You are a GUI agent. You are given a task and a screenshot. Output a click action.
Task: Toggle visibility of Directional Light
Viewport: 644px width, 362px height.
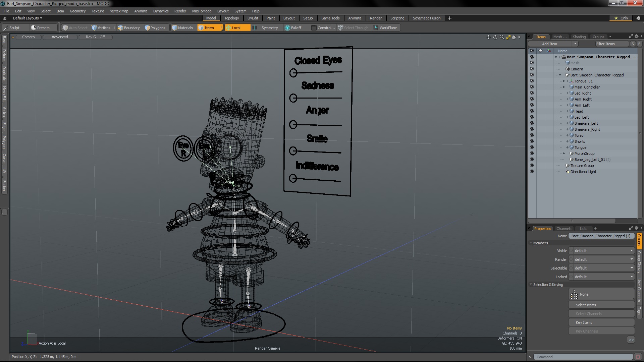click(x=532, y=172)
